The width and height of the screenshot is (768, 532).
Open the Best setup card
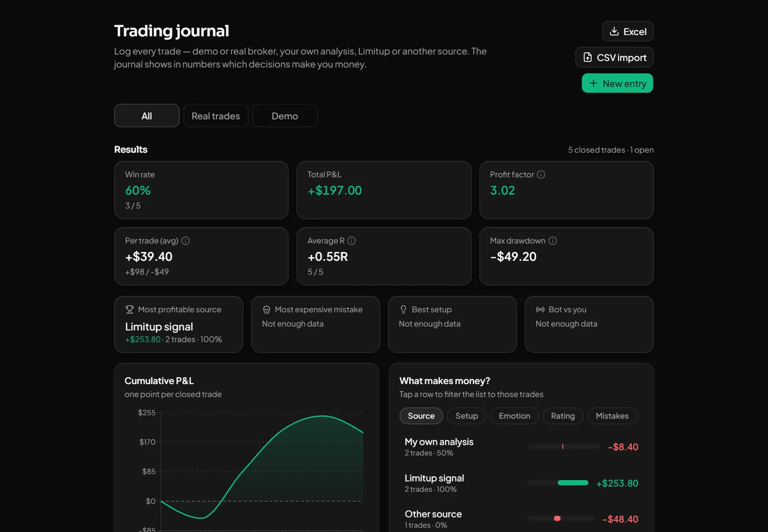click(x=452, y=324)
